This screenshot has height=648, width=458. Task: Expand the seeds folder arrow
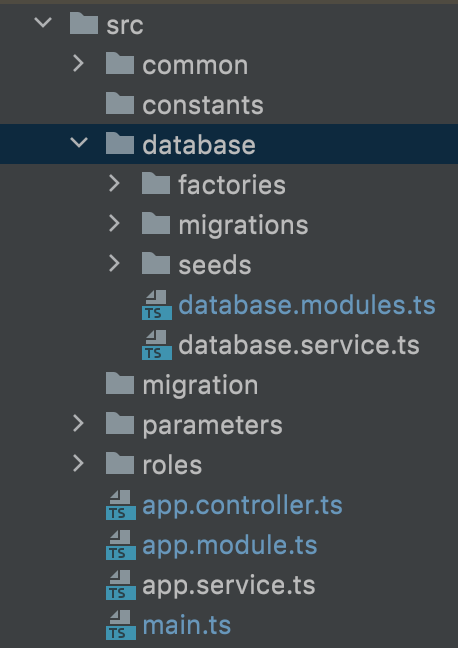coord(114,264)
